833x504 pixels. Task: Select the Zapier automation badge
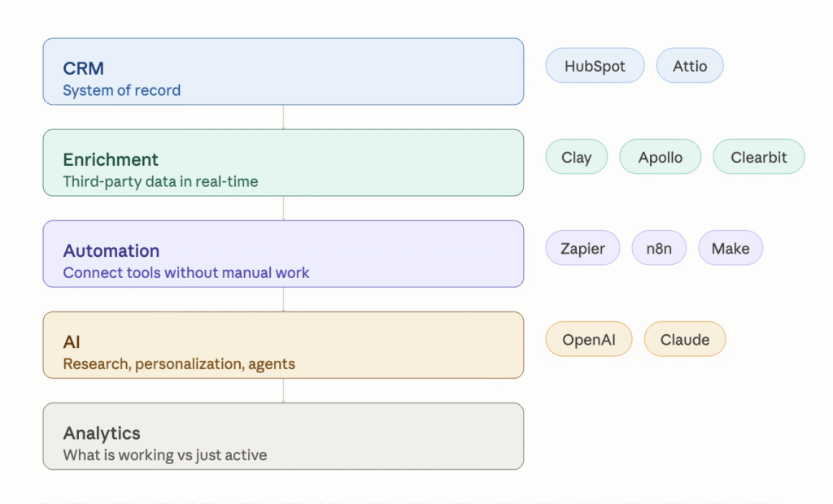tap(582, 248)
